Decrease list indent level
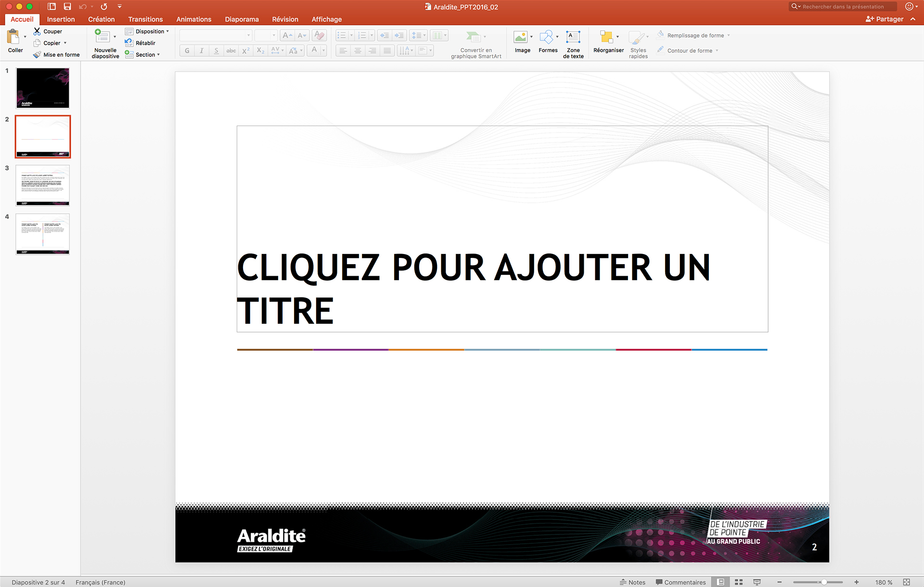 [384, 36]
